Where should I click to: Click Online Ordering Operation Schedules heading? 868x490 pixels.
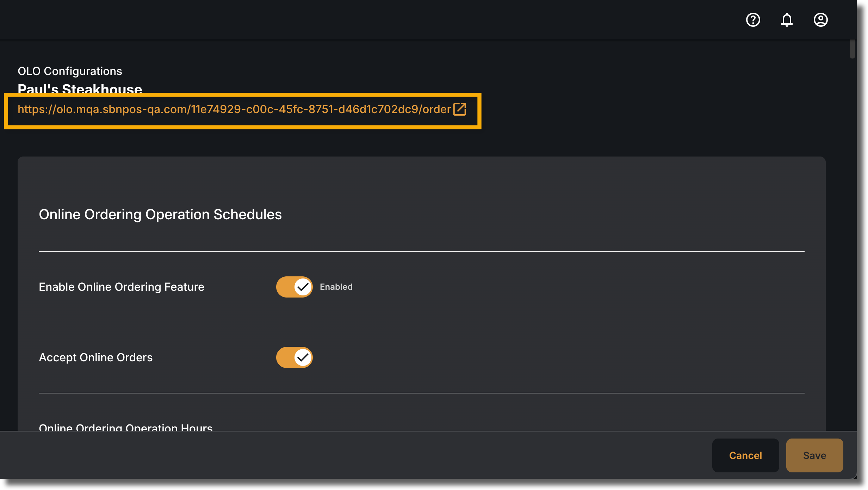(x=160, y=214)
